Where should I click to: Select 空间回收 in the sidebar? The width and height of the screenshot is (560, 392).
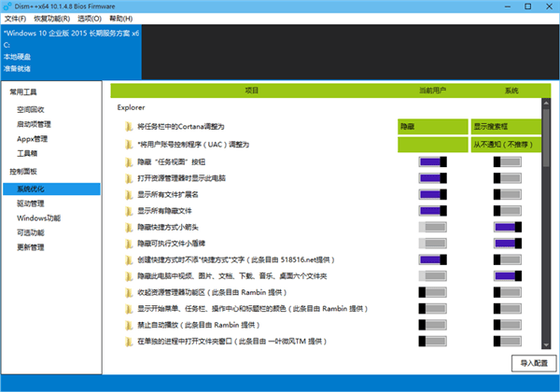(x=31, y=109)
